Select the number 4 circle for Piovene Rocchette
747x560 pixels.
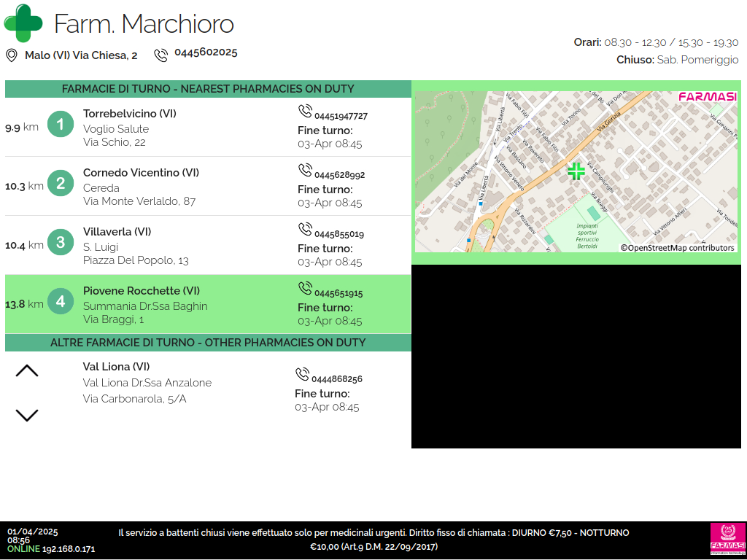coord(61,301)
